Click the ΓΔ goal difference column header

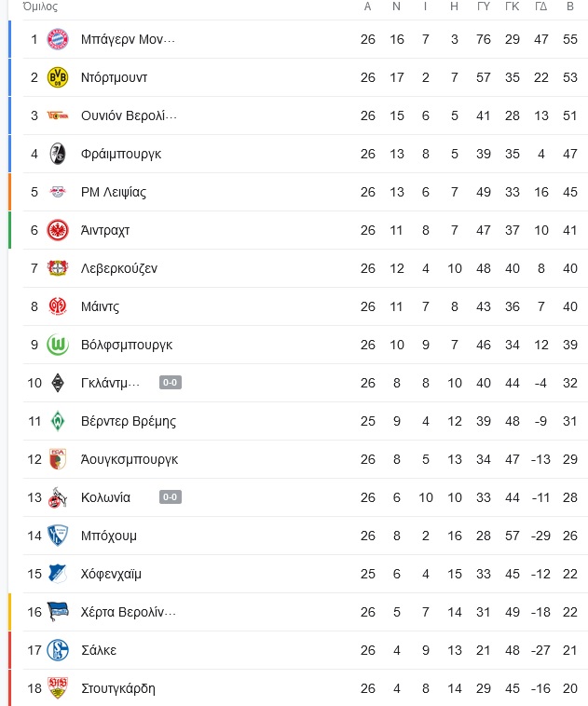[541, 7]
